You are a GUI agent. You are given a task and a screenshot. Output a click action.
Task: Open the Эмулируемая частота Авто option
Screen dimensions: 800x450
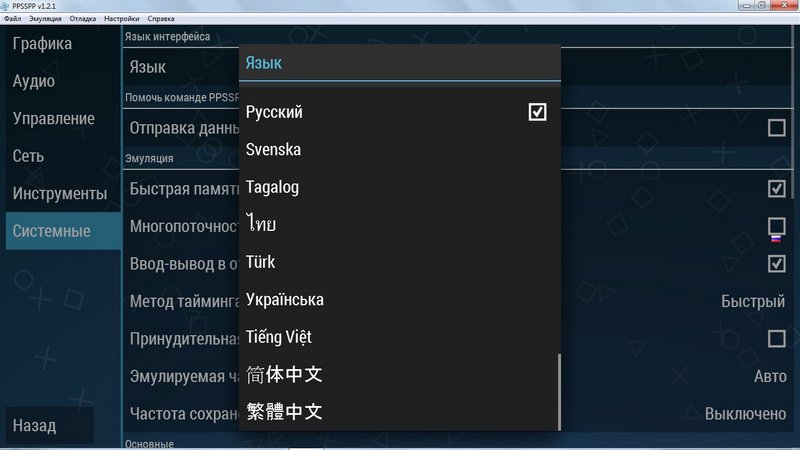point(770,376)
